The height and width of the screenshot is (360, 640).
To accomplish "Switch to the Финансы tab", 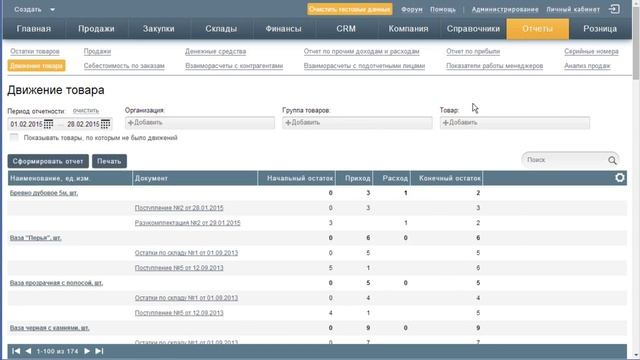I will pyautogui.click(x=284, y=29).
